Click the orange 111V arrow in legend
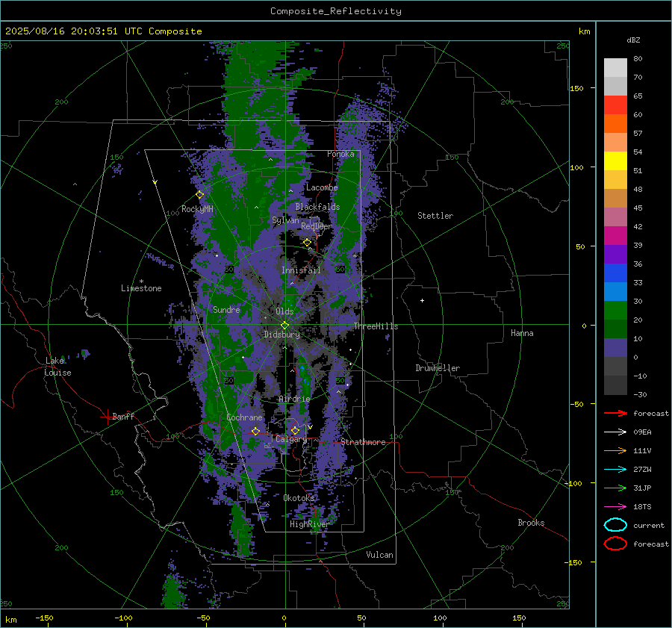Viewport: 672px width, 628px height. (615, 450)
